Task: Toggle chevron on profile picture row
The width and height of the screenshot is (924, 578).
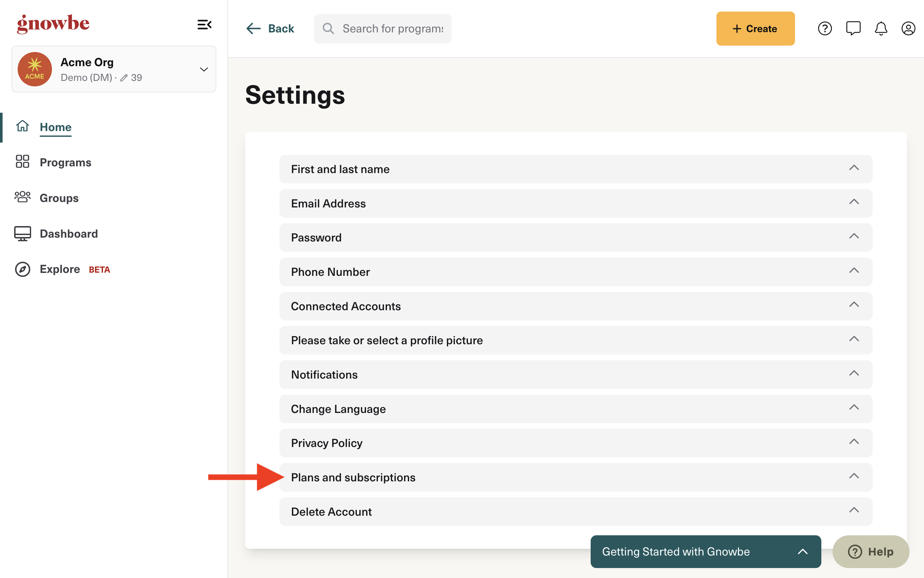Action: point(854,339)
